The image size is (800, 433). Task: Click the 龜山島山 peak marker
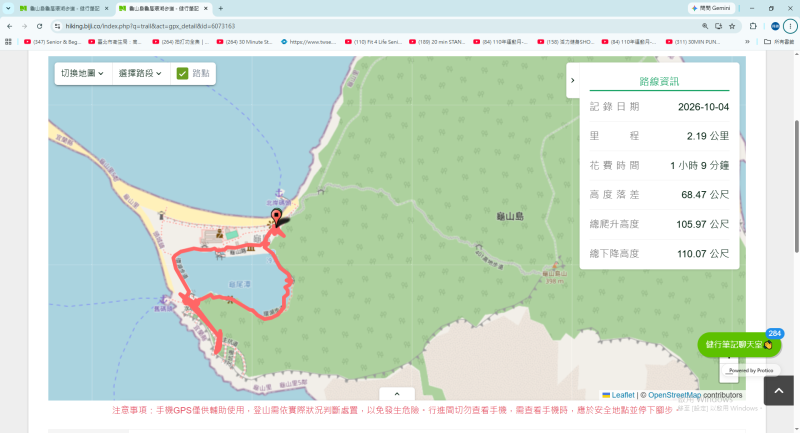(x=555, y=266)
